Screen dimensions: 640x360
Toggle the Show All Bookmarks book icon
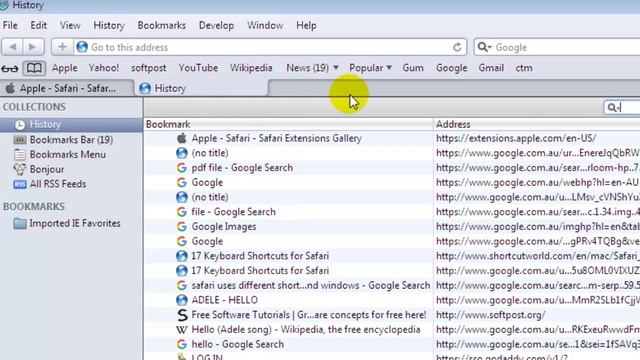point(34,68)
